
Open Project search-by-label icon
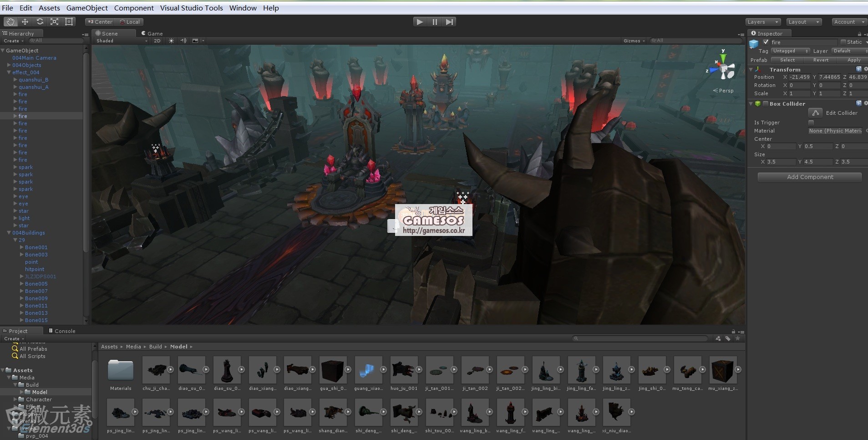click(x=728, y=338)
